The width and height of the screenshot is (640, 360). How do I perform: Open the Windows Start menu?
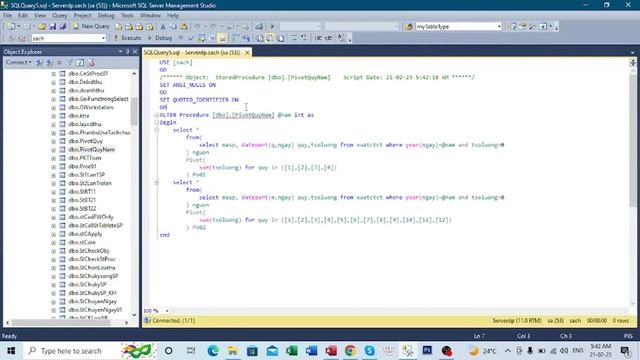pos(11,351)
